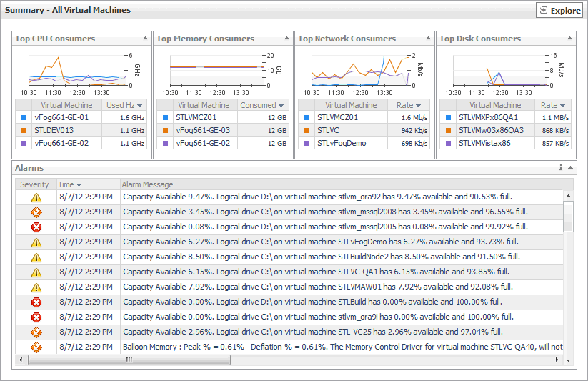Click severity icon for Balloon Memory alarm

point(36,347)
